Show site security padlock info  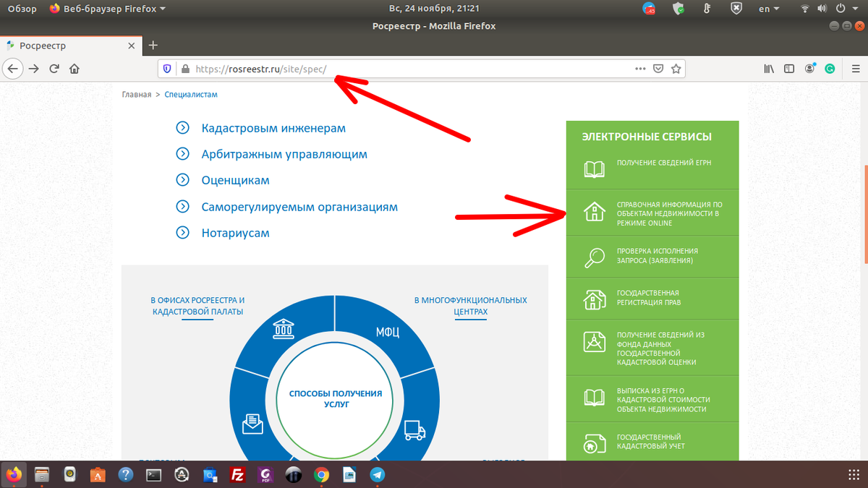(x=185, y=69)
